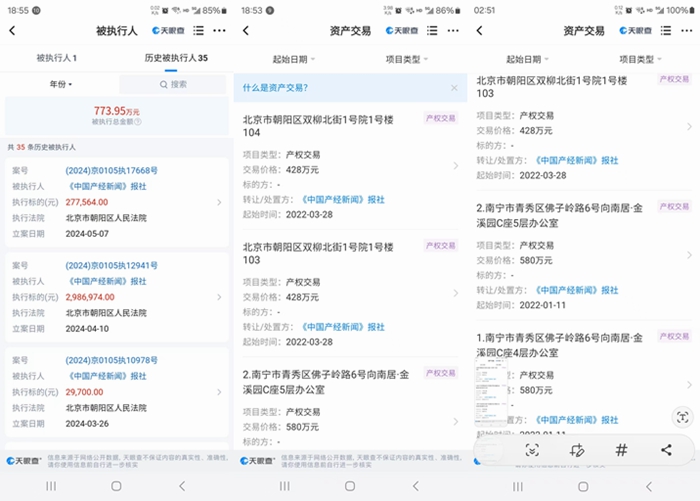This screenshot has width=700, height=501.
Task: Tap the hashtag tag icon in screenshot toolbar
Action: click(621, 450)
